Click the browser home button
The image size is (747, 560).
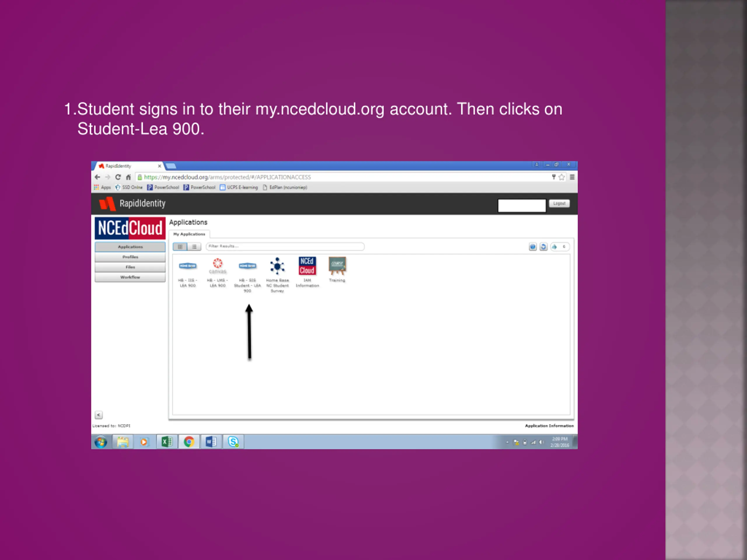pyautogui.click(x=128, y=177)
